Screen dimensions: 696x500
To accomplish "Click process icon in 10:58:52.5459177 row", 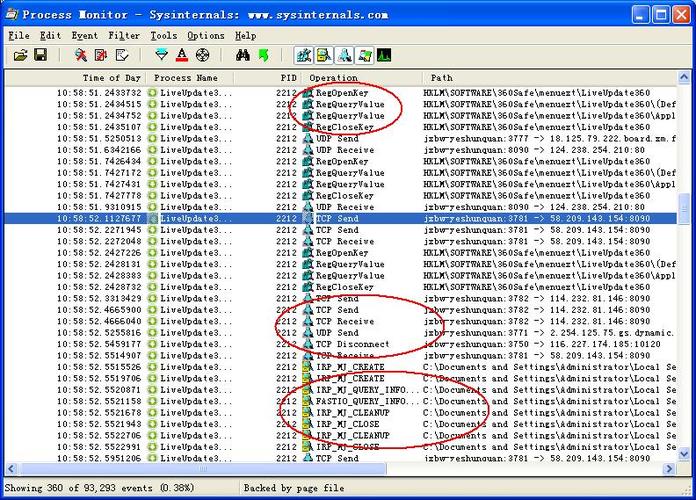I will [x=153, y=344].
